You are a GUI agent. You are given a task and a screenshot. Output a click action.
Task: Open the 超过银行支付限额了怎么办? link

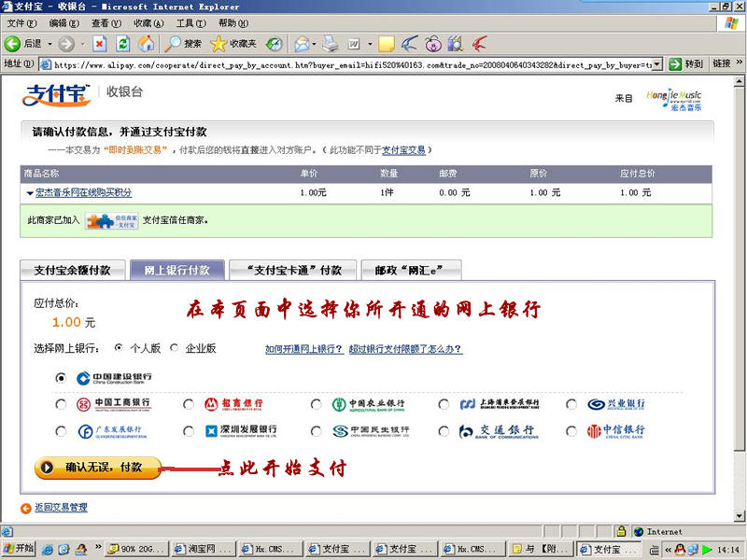(x=405, y=348)
